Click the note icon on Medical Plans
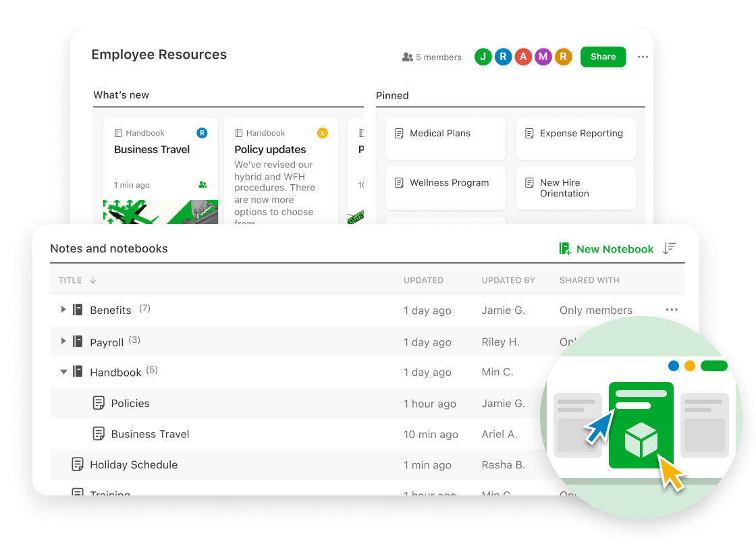756x540 pixels. coord(399,133)
